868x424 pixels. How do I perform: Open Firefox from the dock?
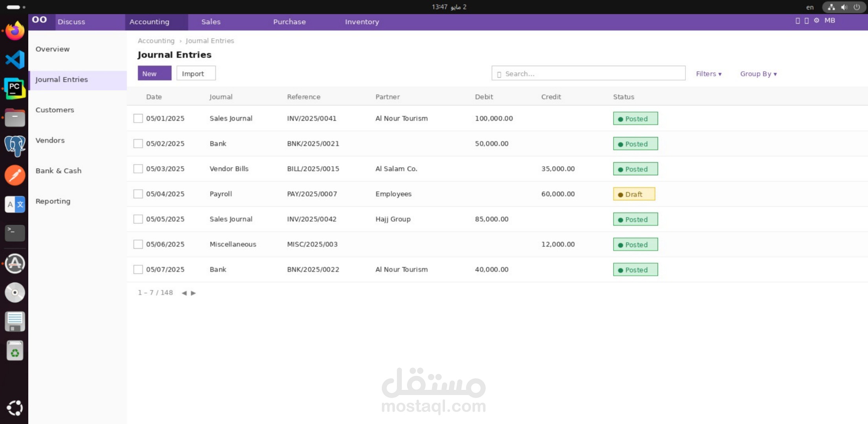point(15,31)
